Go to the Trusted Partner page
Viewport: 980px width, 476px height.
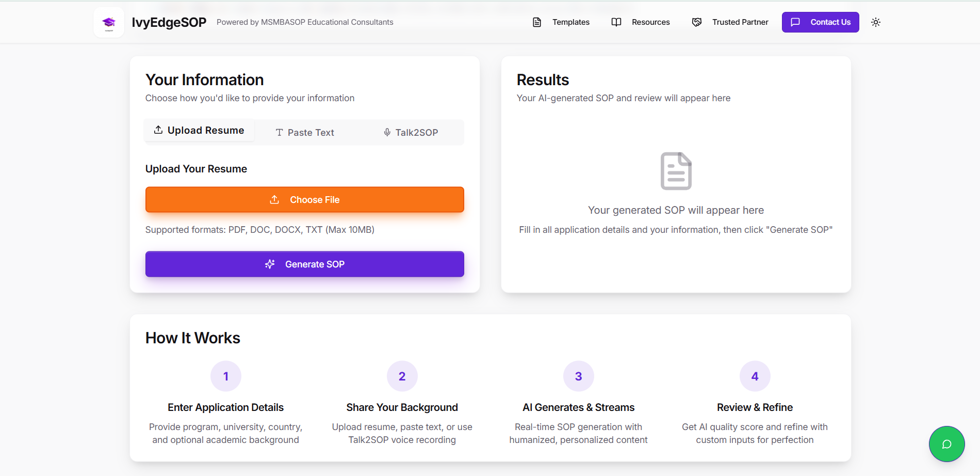[740, 22]
